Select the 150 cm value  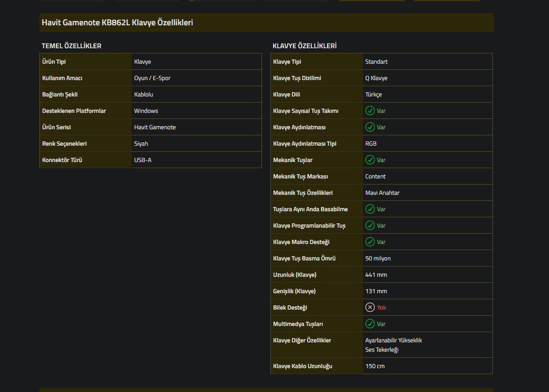click(x=375, y=366)
